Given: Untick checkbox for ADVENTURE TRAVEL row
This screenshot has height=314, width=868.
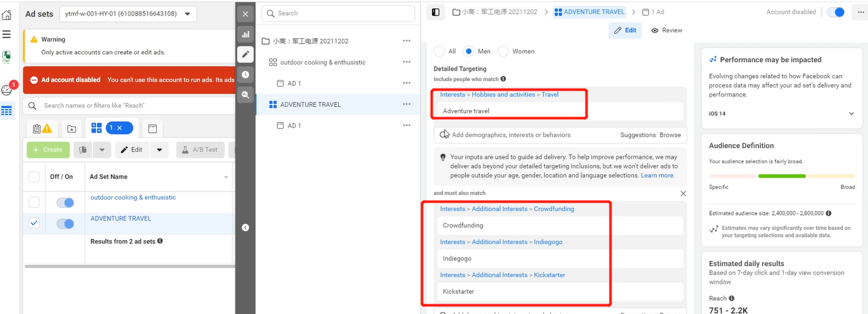Looking at the screenshot, I should click(34, 223).
